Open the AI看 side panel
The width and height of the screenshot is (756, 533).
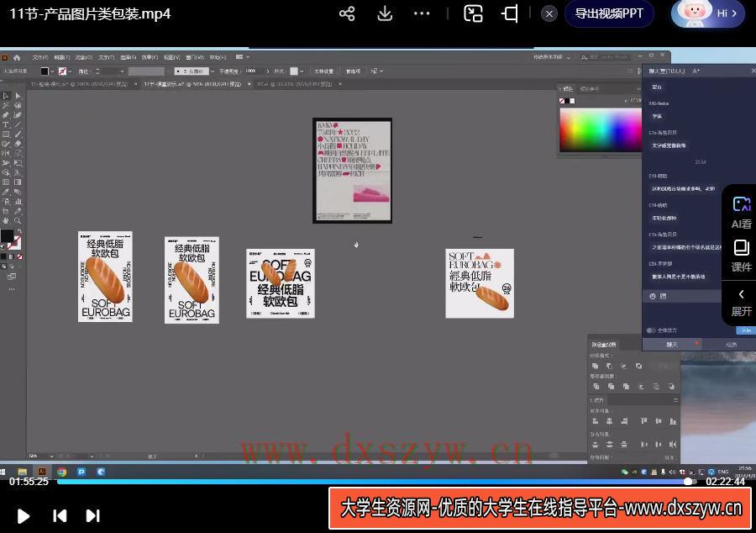[x=741, y=213]
